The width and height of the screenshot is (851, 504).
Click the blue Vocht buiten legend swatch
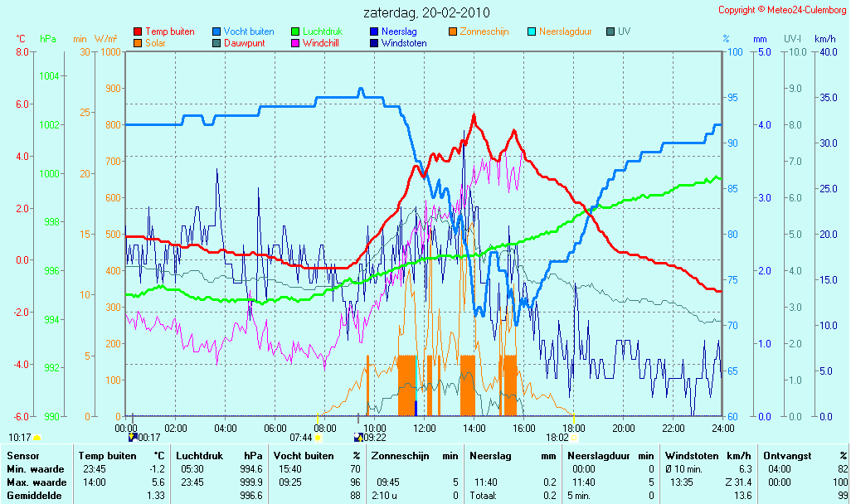[216, 32]
